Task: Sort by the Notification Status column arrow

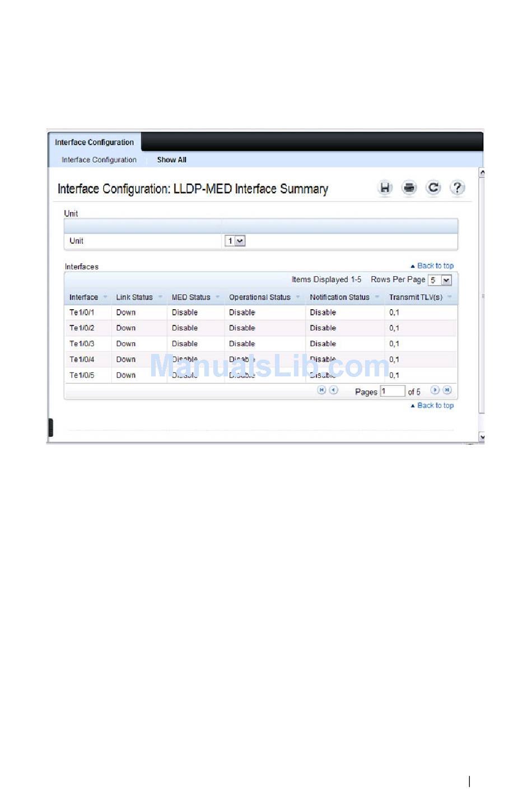Action: tap(377, 297)
